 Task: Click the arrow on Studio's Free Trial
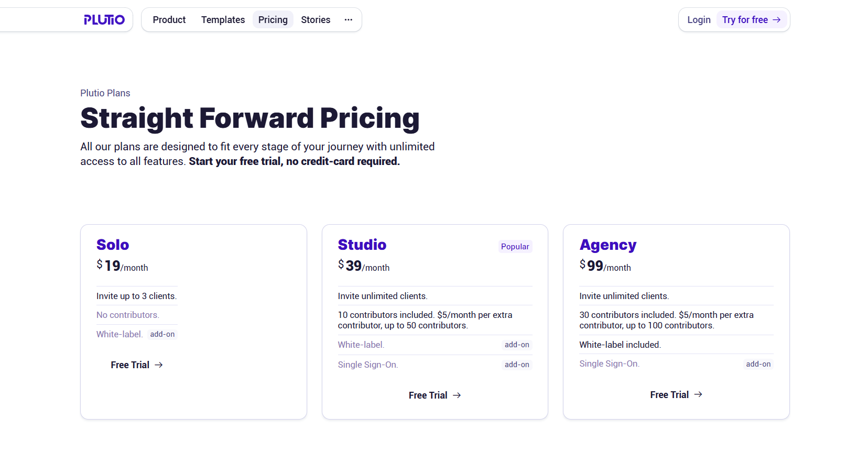(455, 395)
